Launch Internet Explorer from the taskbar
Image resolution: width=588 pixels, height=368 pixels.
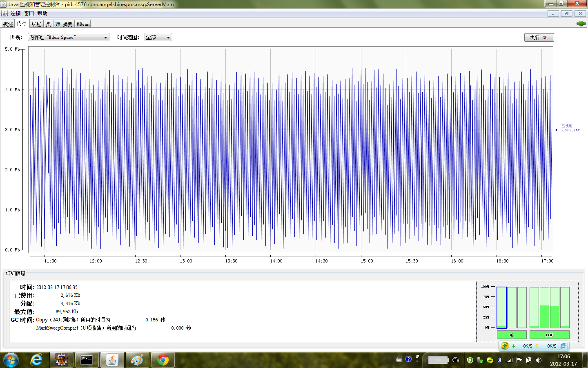click(x=36, y=360)
